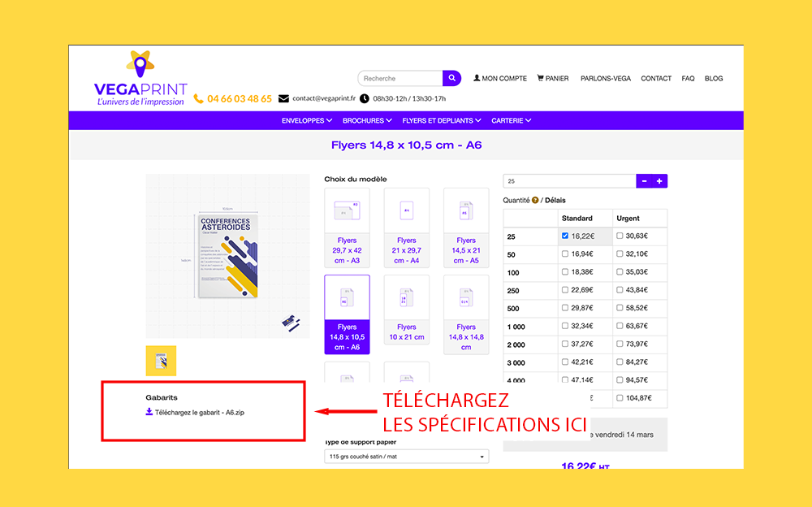Open the Blog page
Screen dimensions: 812x507
coord(714,78)
